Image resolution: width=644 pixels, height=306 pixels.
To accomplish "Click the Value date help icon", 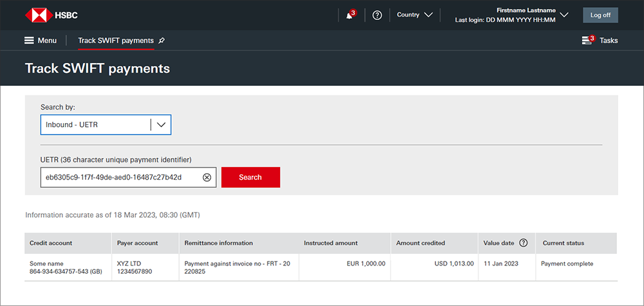I will (x=523, y=243).
